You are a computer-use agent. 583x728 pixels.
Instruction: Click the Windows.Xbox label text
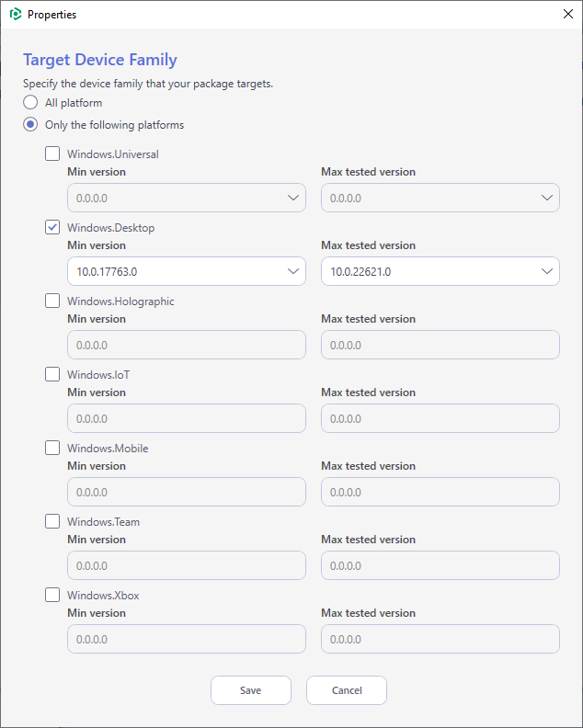tap(103, 596)
